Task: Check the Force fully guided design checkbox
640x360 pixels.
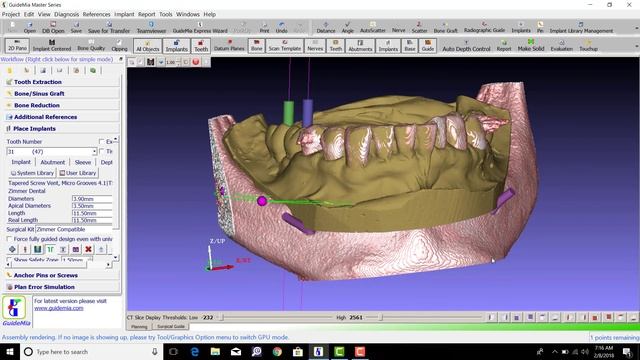Action: (9, 239)
